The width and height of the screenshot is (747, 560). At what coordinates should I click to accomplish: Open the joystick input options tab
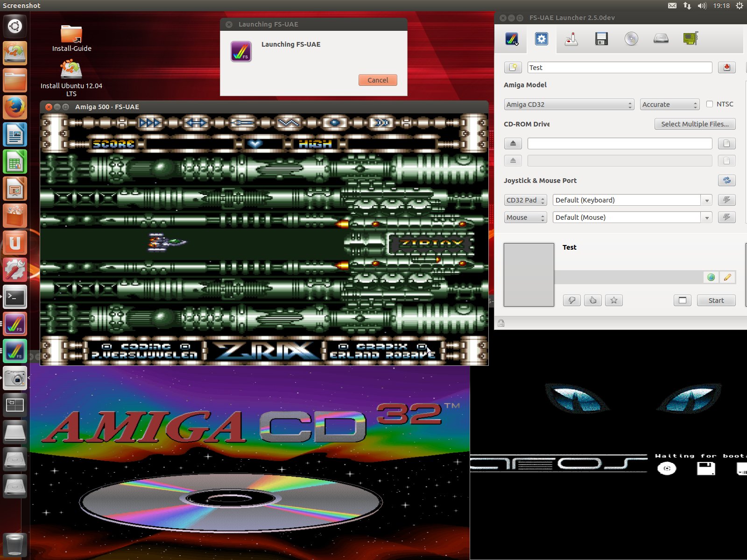click(x=571, y=39)
